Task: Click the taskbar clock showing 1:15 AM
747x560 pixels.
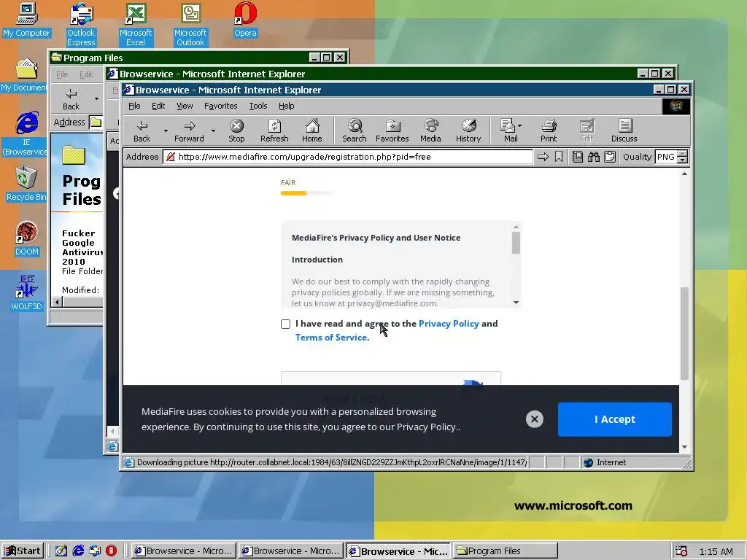Action: tap(716, 551)
